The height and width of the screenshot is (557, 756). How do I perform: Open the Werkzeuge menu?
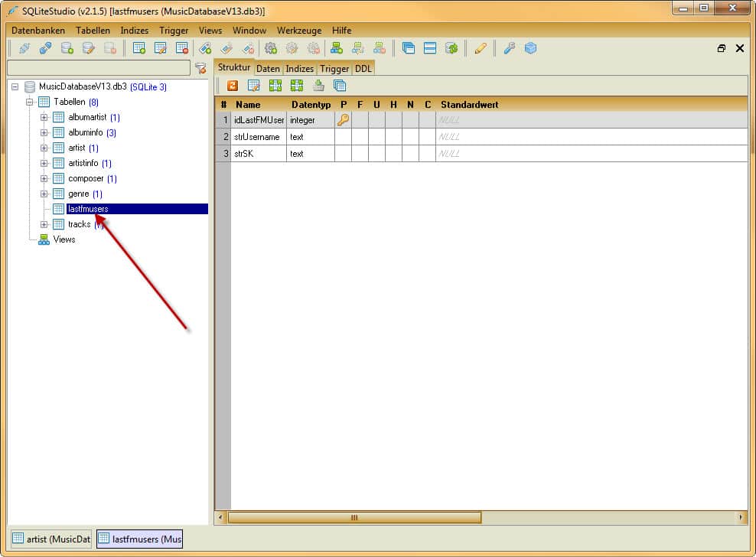299,31
